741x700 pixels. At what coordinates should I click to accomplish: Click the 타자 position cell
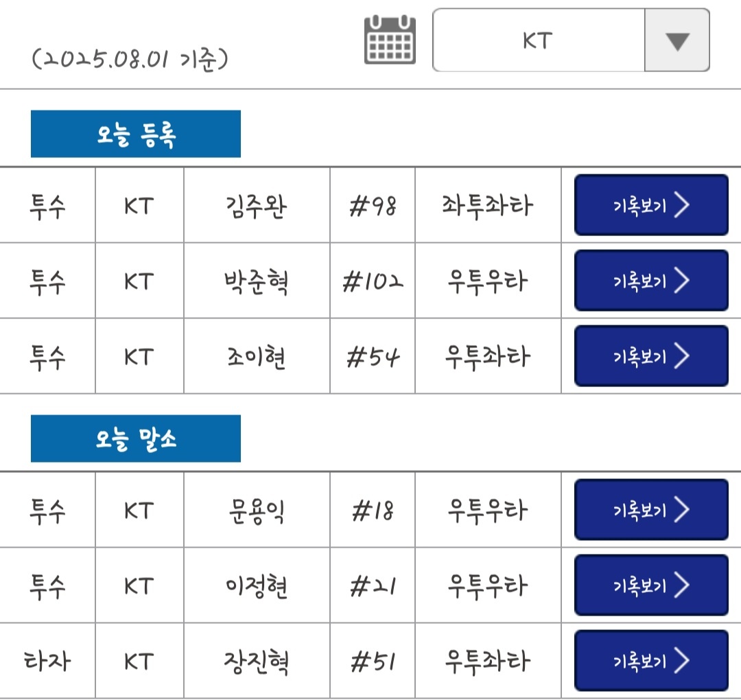coord(47,661)
